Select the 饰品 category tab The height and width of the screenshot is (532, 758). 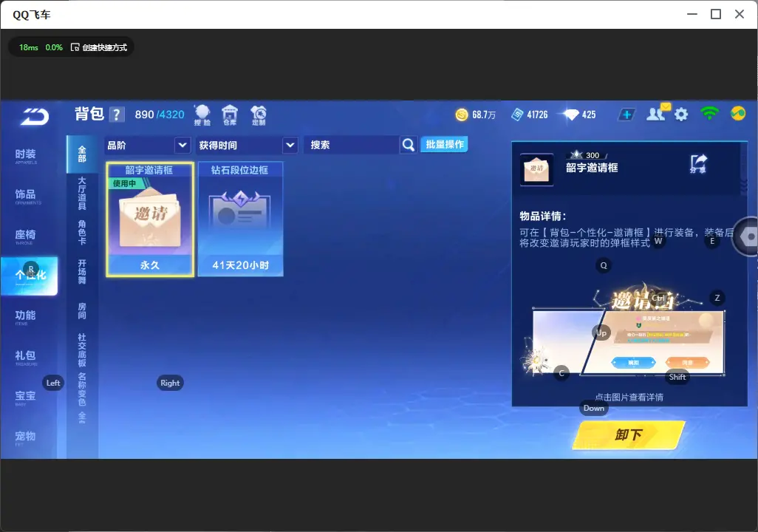(x=26, y=196)
